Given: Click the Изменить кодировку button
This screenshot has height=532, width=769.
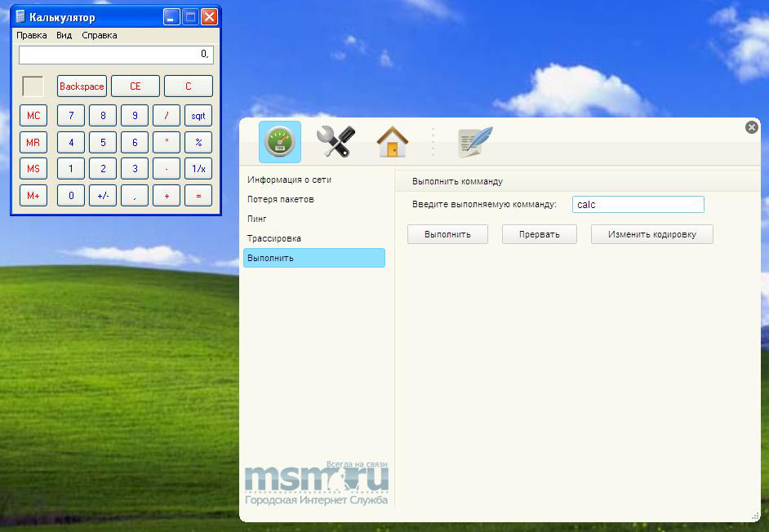Looking at the screenshot, I should 652,234.
